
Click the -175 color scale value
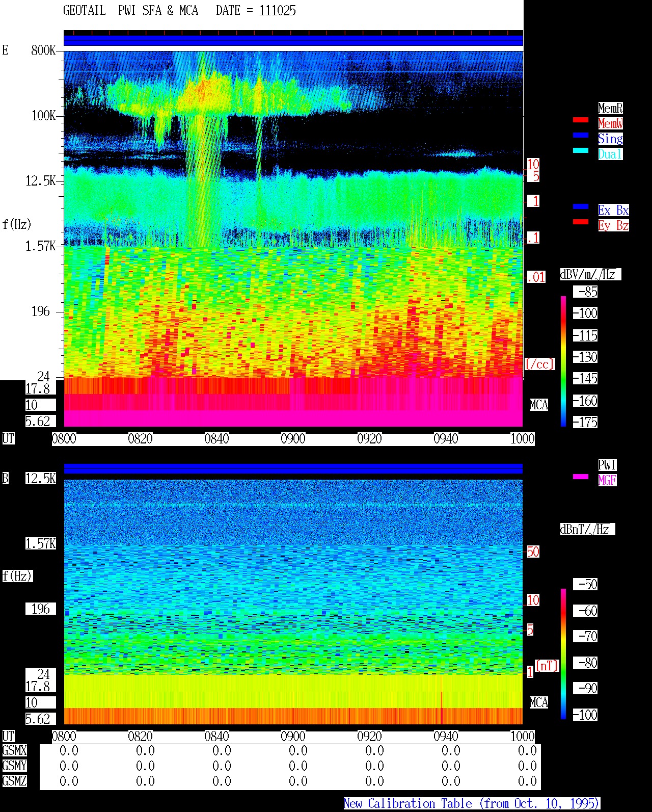[586, 422]
